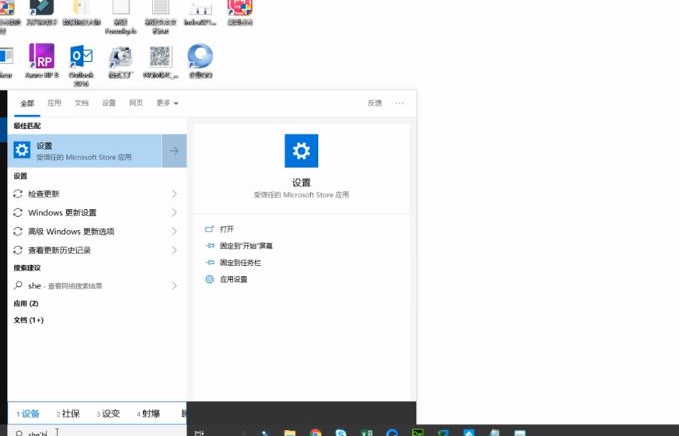Viewport: 679px width, 436px height.
Task: Switch to the 文档 search tab
Action: [x=81, y=103]
